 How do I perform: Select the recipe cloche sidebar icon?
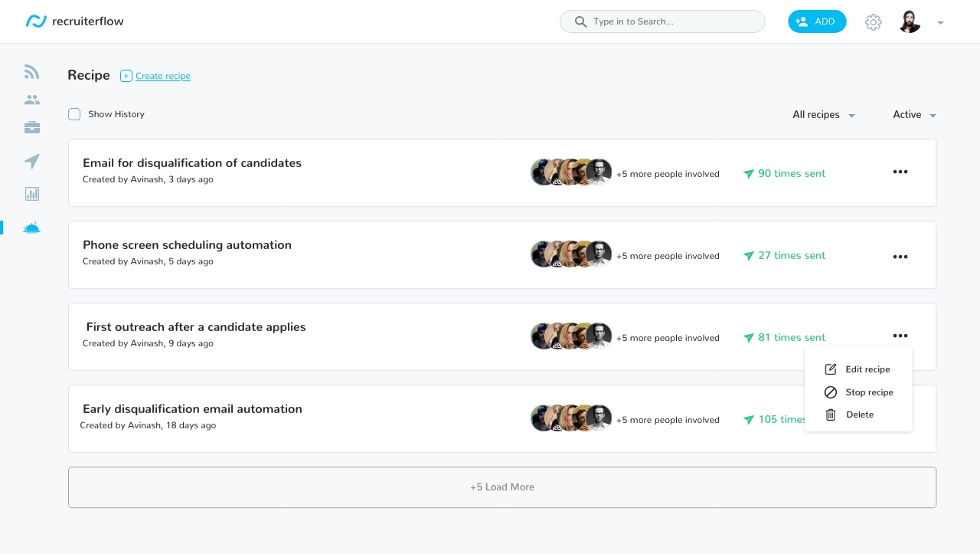[x=31, y=228]
